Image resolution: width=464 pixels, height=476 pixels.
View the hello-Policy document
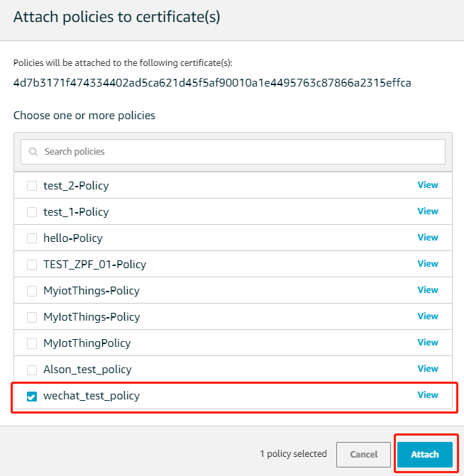427,238
